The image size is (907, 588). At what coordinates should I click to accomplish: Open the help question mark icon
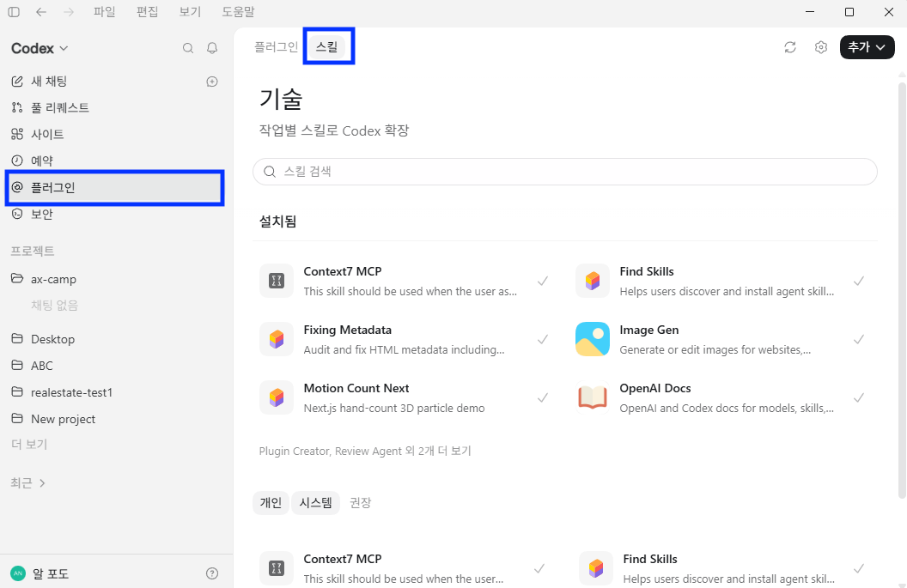212,573
